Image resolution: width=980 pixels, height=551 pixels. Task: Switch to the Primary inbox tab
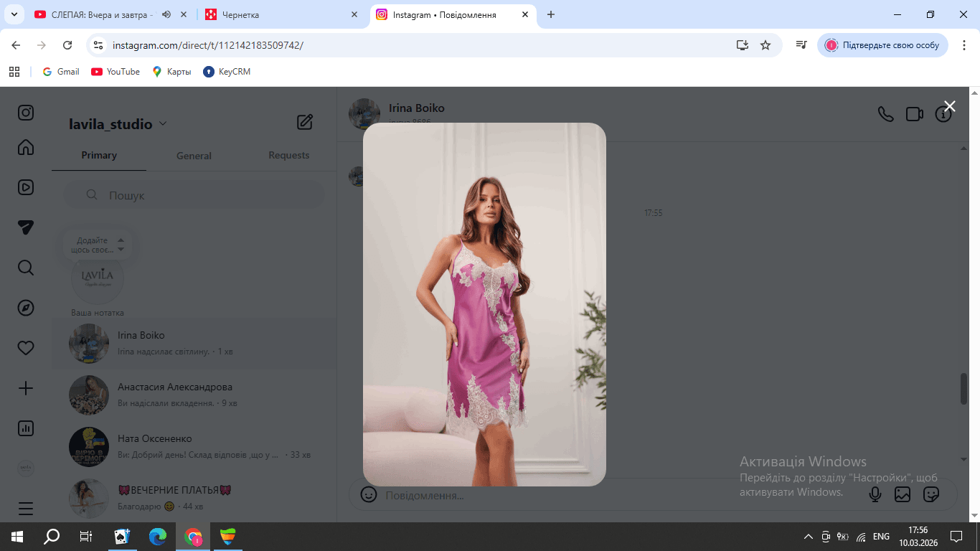click(99, 155)
